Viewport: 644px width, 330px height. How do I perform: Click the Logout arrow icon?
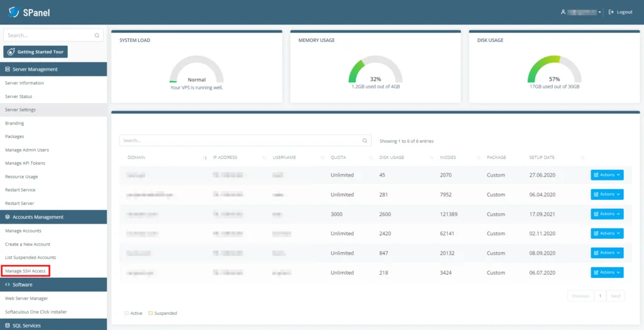coord(611,13)
